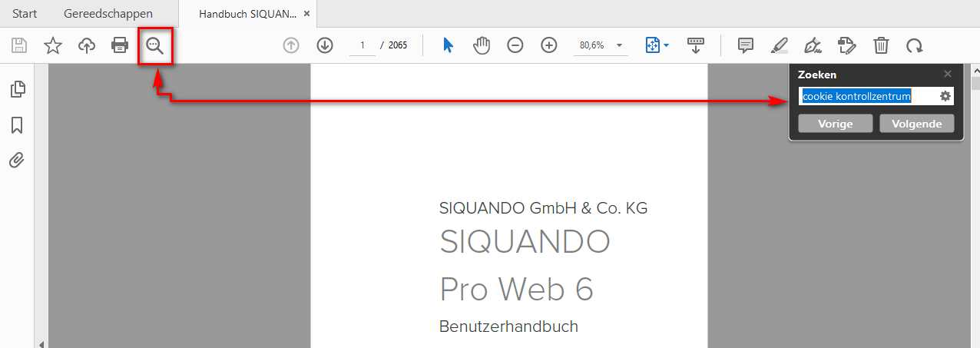The height and width of the screenshot is (348, 980).
Task: Open the fit page options dropdown
Action: click(657, 45)
